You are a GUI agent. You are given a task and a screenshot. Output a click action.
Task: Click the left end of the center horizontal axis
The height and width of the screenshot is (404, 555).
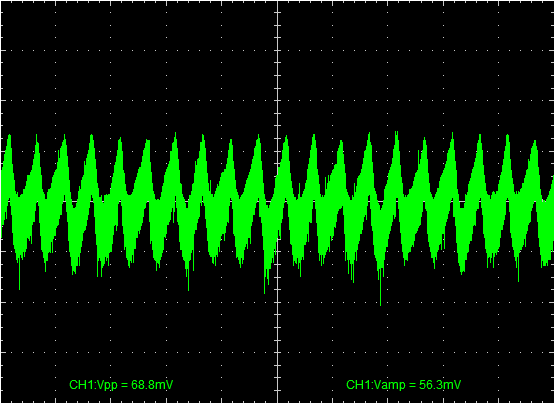[2, 202]
